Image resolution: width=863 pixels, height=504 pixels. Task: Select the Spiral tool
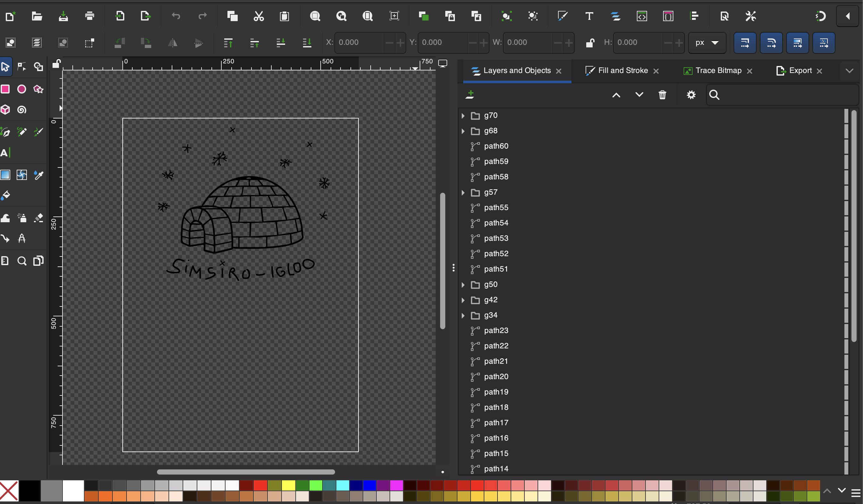click(21, 110)
